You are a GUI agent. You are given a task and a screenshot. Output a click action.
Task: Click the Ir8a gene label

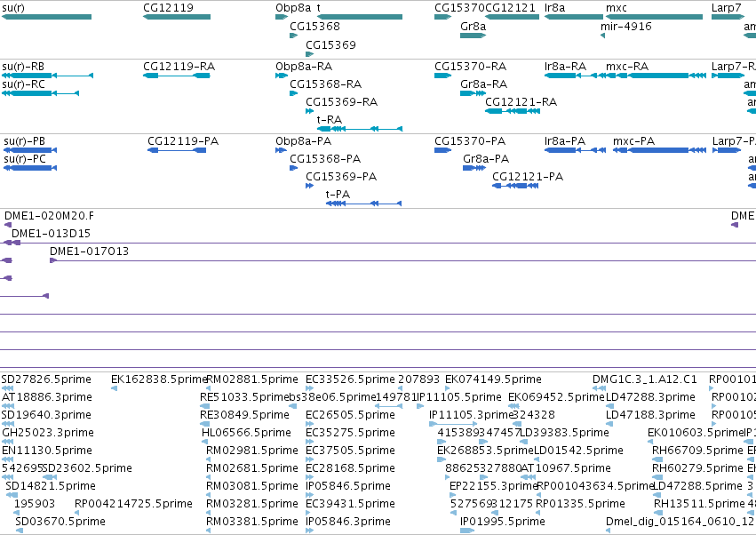pos(554,8)
